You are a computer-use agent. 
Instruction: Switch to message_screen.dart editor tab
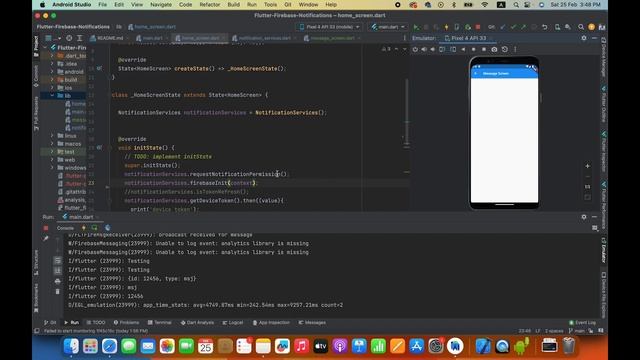tap(332, 38)
